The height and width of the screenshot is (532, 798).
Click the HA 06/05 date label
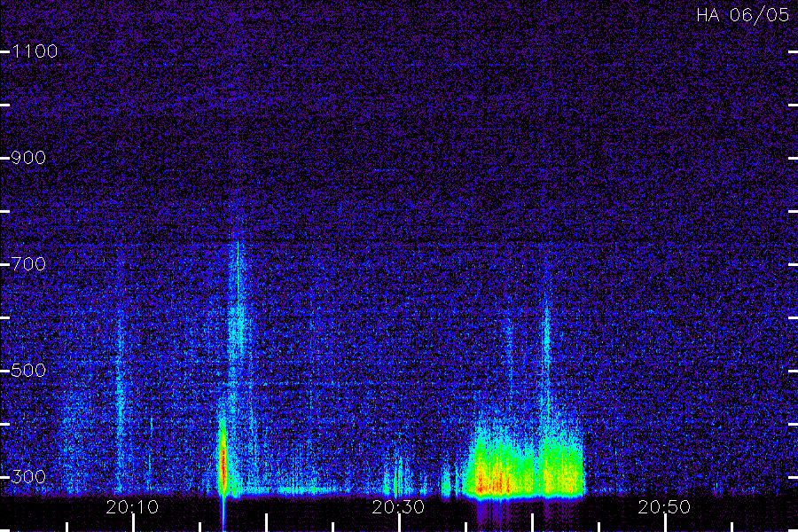743,15
